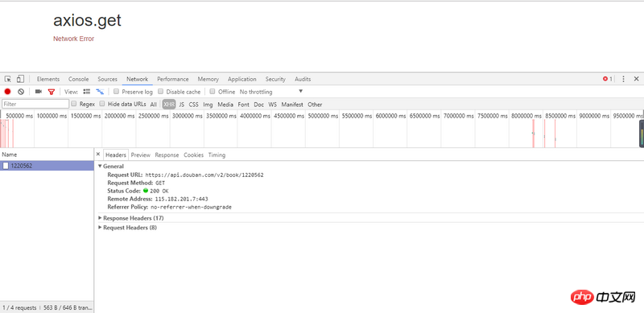Close the DevTools panel
Screen dimensions: 644x313
(x=636, y=79)
